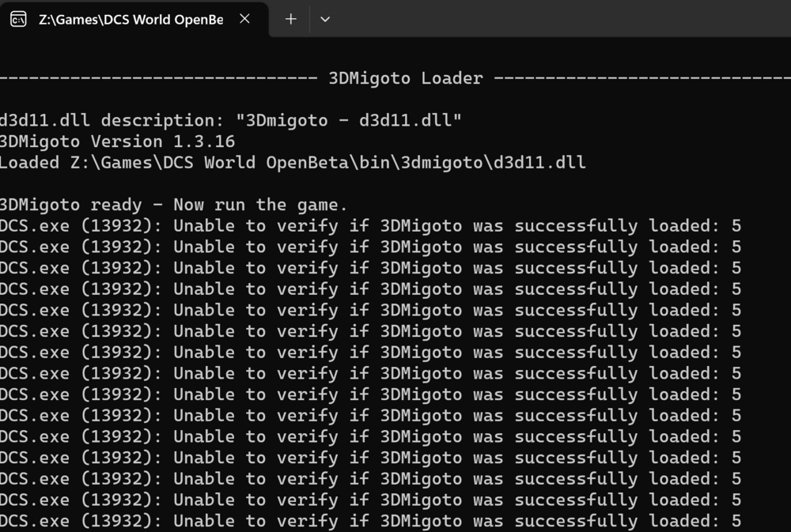This screenshot has height=532, width=791.
Task: Click the word "Loaded" before the path
Action: tap(30, 163)
